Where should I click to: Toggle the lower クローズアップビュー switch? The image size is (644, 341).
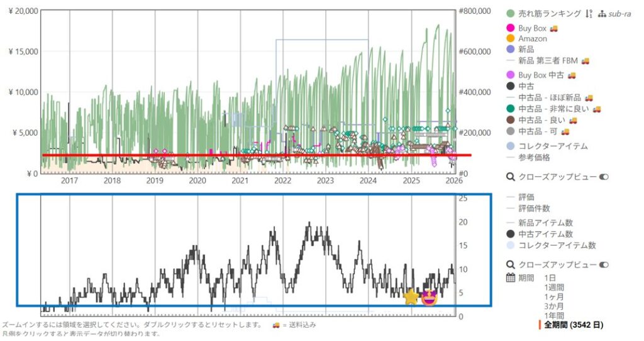(604, 264)
